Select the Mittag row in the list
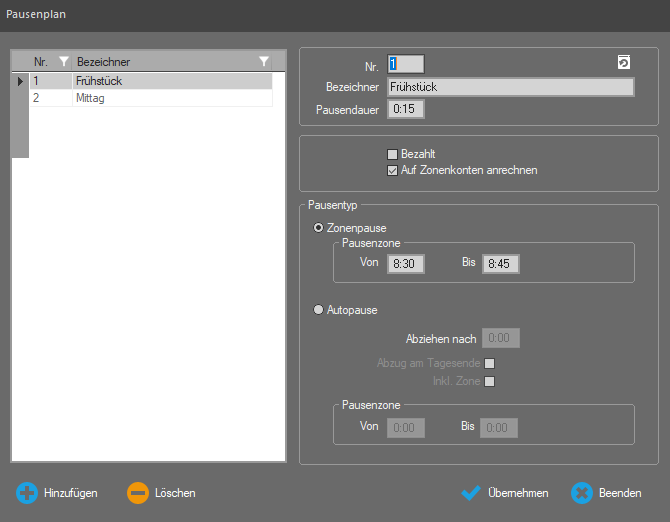The image size is (670, 522). tap(150, 99)
